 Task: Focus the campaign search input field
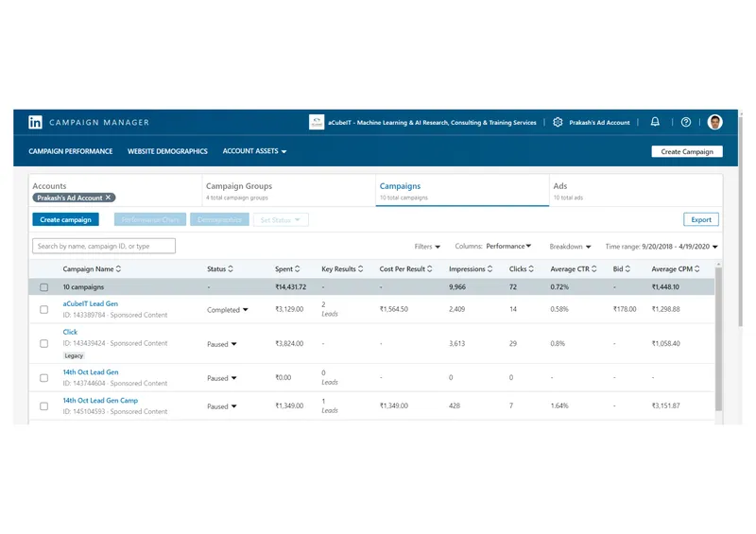click(x=104, y=246)
